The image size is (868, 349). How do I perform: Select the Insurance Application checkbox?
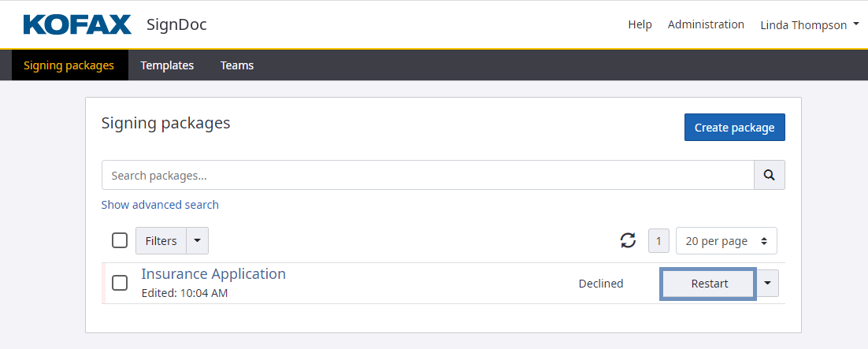[120, 283]
